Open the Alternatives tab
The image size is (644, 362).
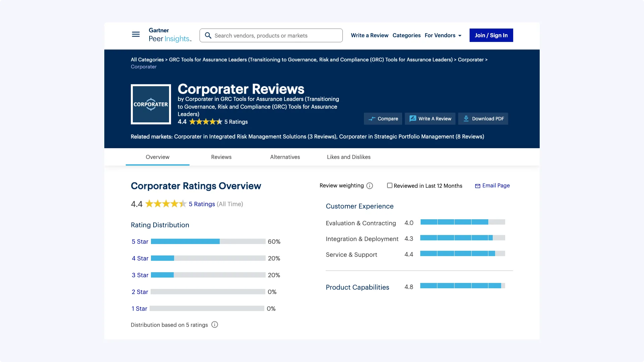tap(285, 157)
